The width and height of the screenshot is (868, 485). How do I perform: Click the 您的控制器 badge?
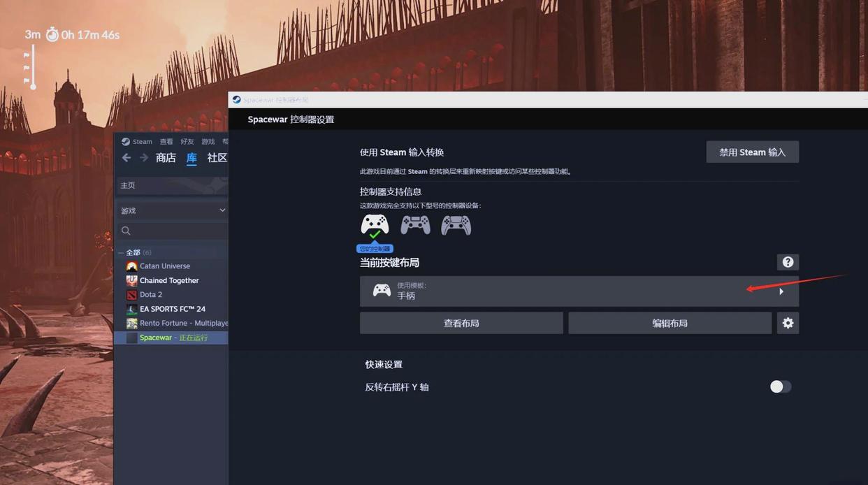point(375,249)
